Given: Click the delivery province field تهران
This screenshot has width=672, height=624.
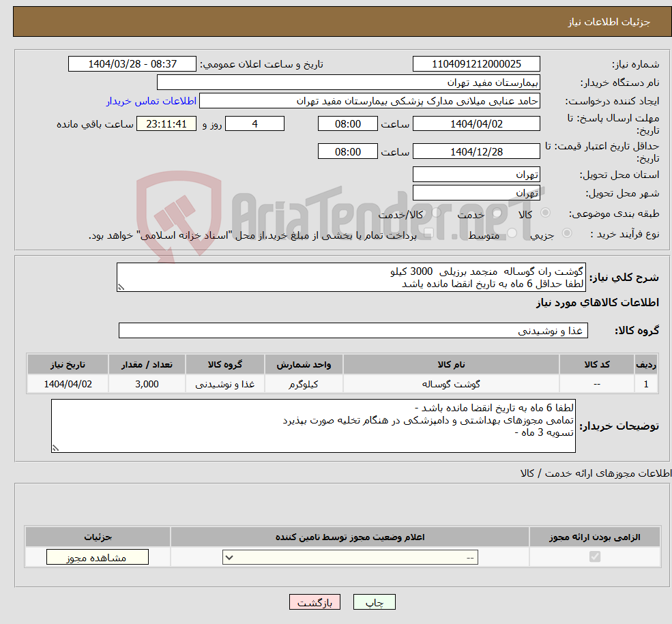Looking at the screenshot, I should click(x=476, y=175).
